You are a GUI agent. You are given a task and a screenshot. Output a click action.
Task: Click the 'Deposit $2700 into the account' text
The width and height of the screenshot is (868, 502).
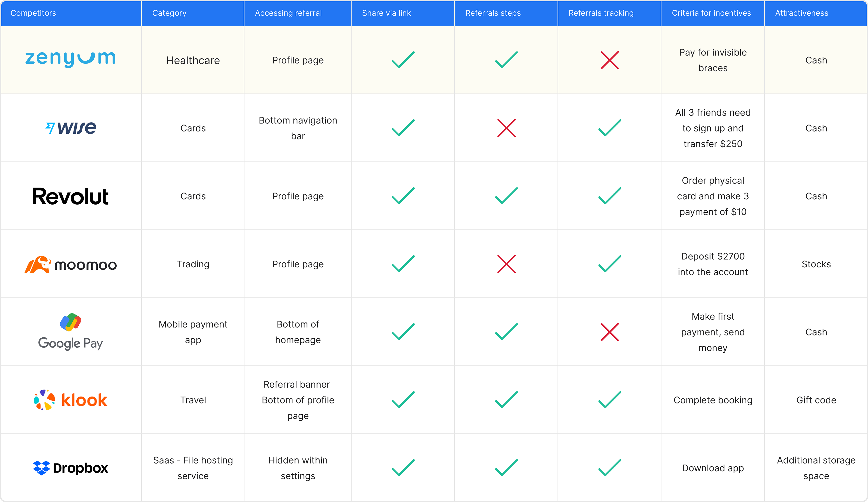[x=713, y=264]
